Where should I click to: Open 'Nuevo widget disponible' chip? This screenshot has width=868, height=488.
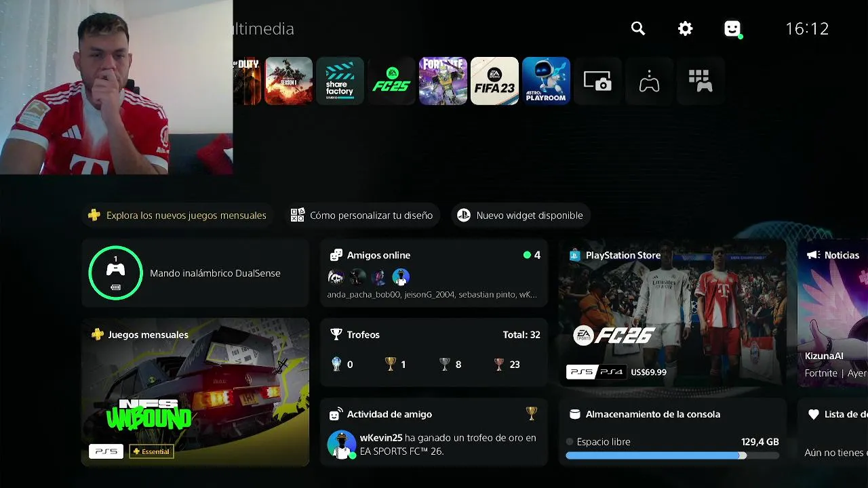[520, 216]
